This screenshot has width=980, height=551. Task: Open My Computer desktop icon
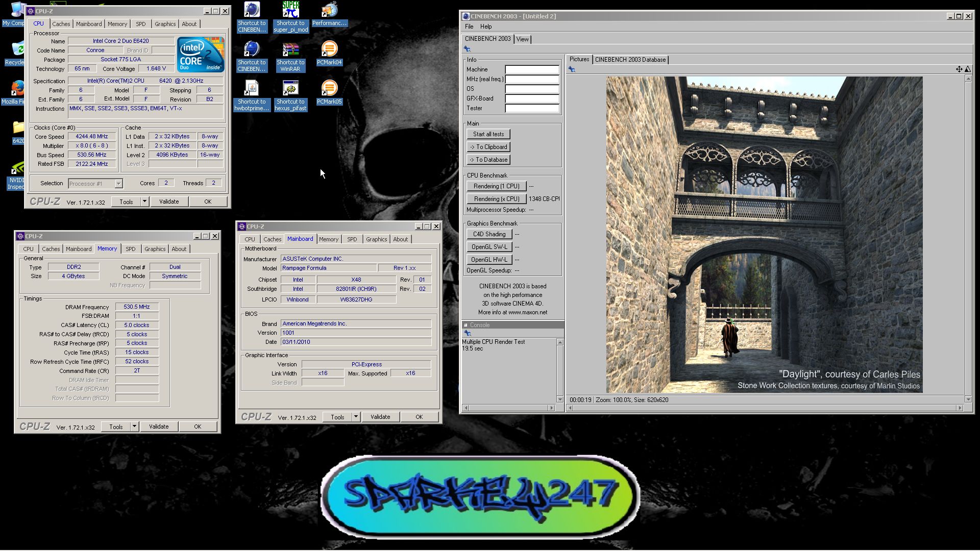click(x=14, y=14)
